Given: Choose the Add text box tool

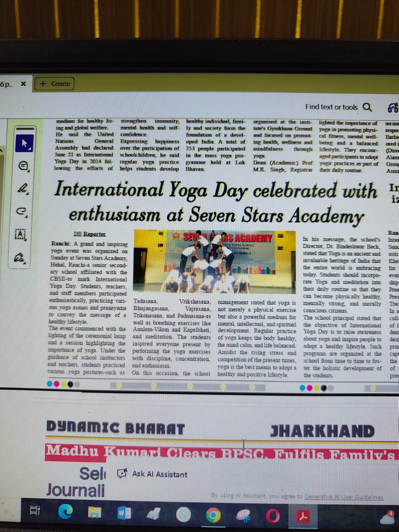Looking at the screenshot, I should coord(21,235).
